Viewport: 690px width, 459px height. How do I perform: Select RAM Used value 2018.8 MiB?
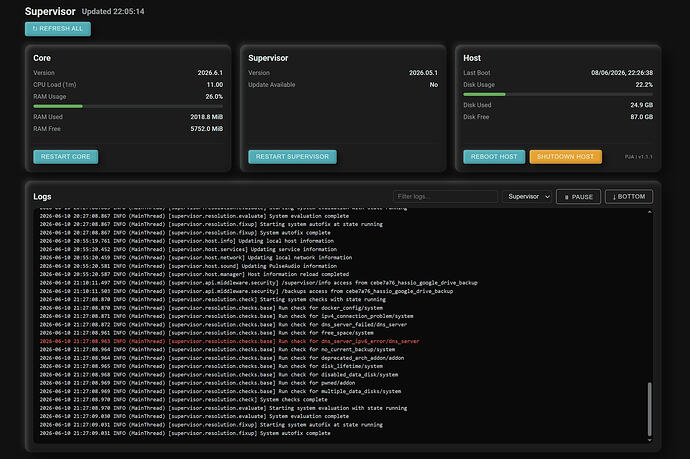coord(206,117)
